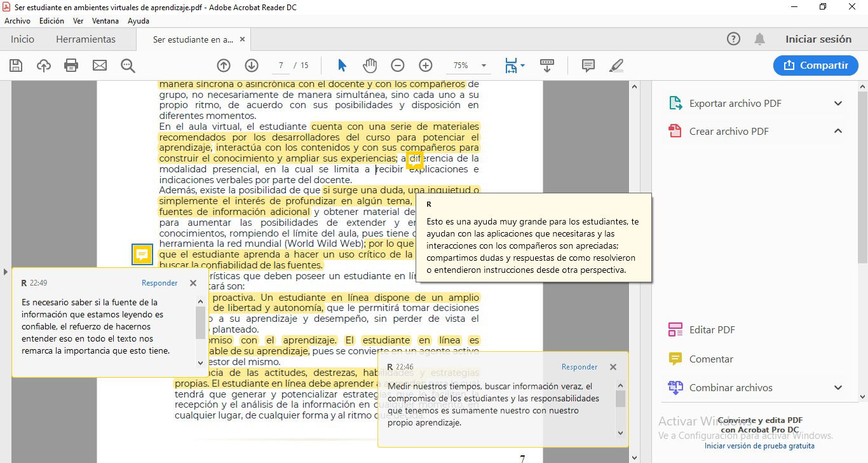Screen dimensions: 868x463
Task: Open the Edición menu
Action: pyautogui.click(x=51, y=21)
